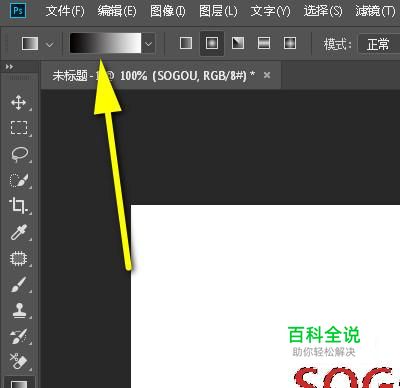400x388 pixels.
Task: Click the white canvas area of the document
Action: tap(265, 296)
